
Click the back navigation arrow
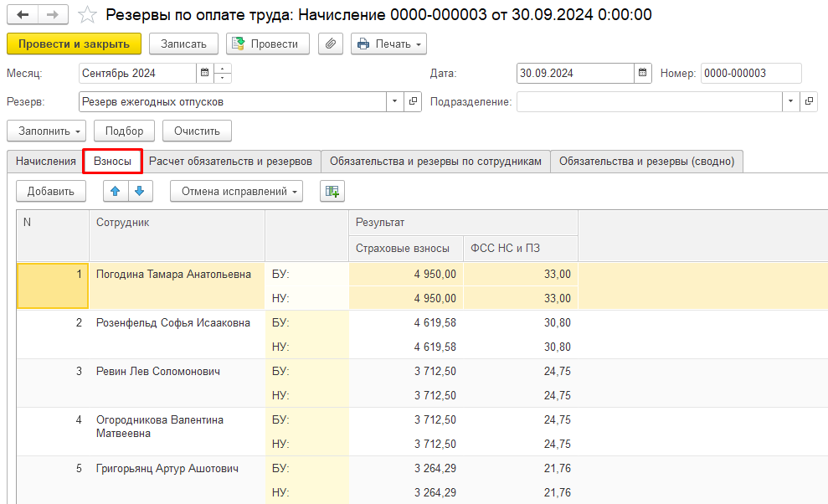23,15
